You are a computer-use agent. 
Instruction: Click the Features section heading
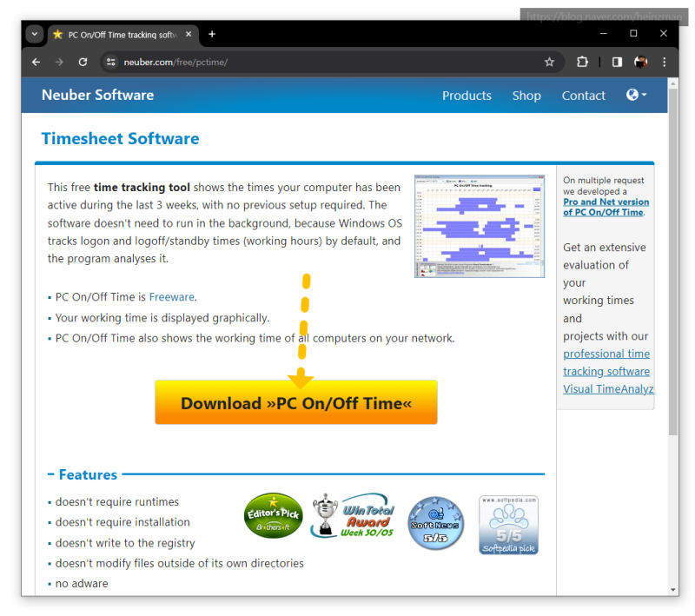89,474
